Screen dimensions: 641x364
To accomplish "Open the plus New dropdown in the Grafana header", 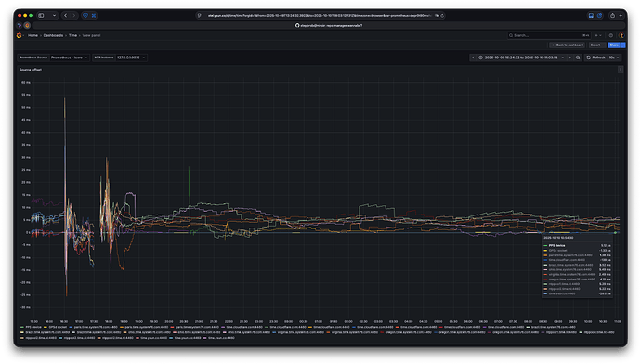I will pyautogui.click(x=597, y=35).
